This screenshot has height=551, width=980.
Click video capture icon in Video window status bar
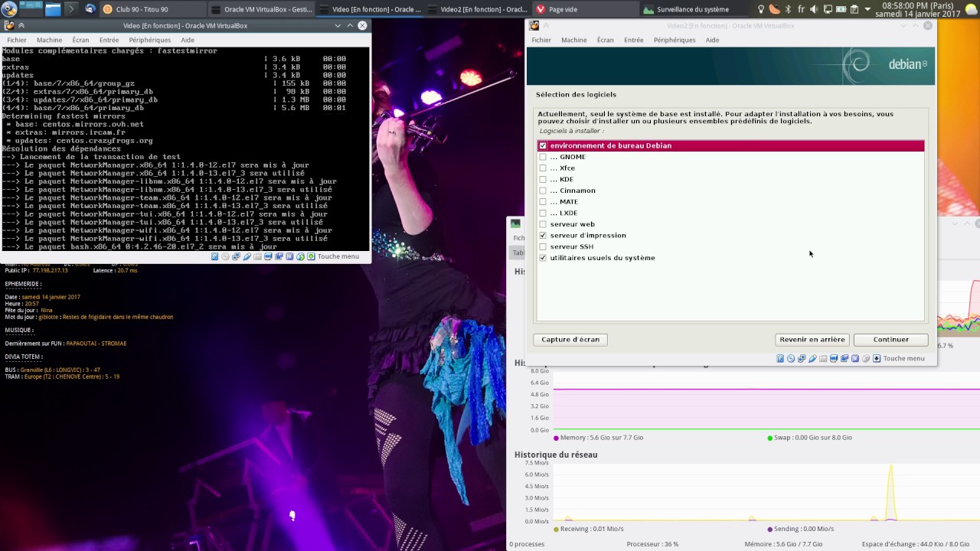point(279,256)
